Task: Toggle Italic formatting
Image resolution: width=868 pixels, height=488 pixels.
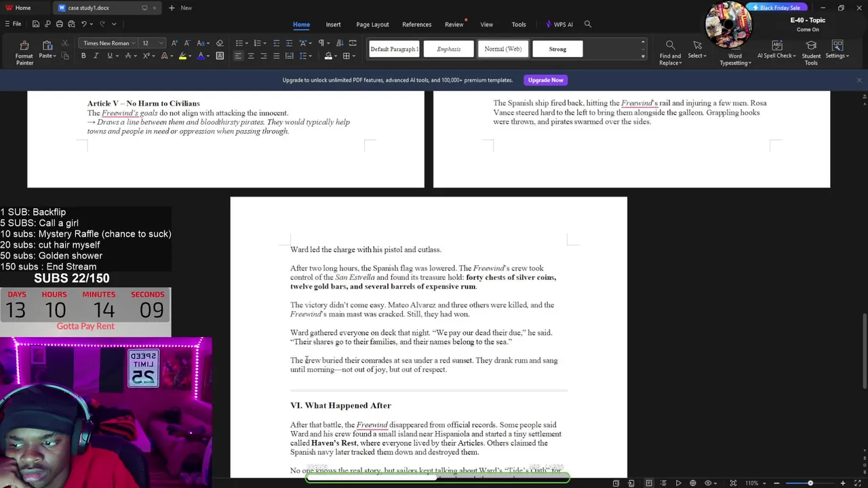Action: tap(96, 56)
